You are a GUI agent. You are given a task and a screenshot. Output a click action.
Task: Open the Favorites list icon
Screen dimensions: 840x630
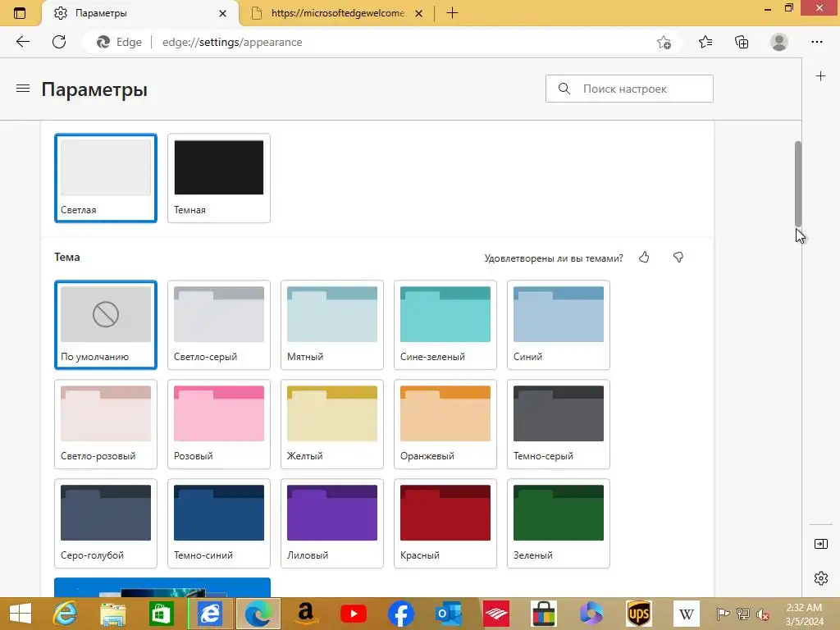click(x=705, y=42)
